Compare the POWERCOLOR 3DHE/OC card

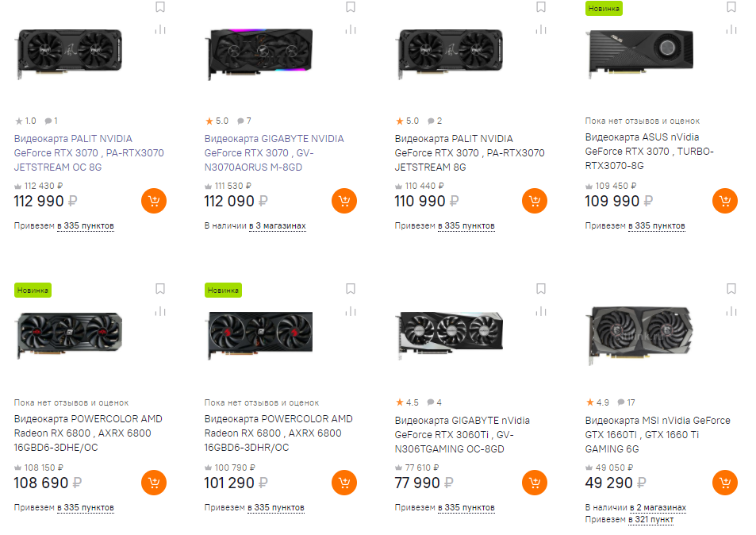pos(160,310)
